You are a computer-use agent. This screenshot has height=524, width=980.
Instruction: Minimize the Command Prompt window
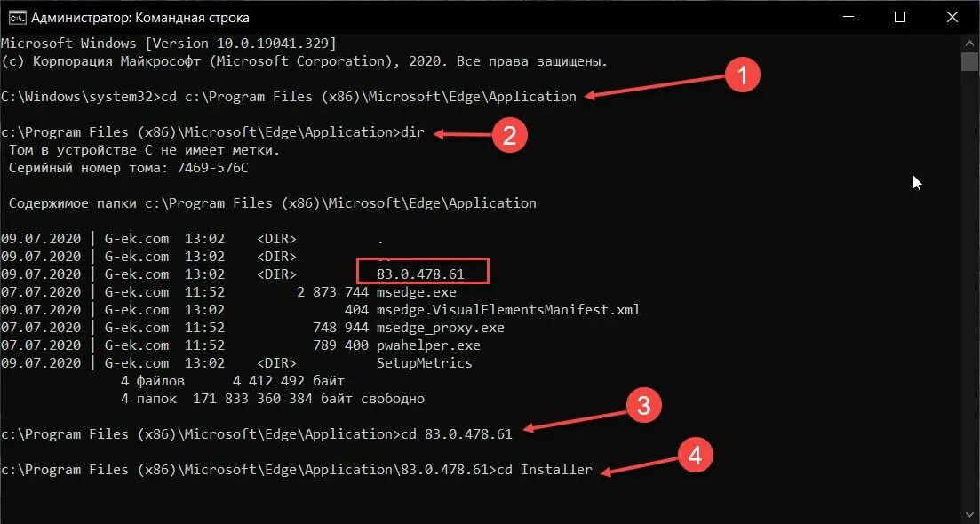(x=849, y=18)
